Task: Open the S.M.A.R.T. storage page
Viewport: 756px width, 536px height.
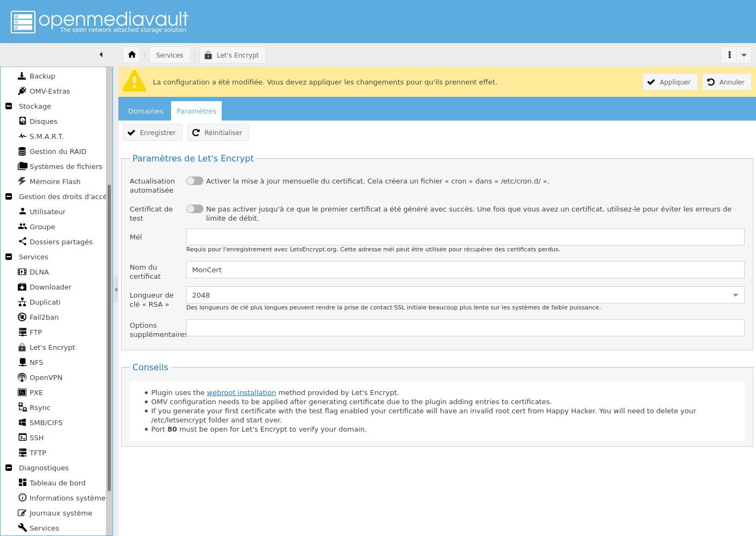Action: coord(46,137)
